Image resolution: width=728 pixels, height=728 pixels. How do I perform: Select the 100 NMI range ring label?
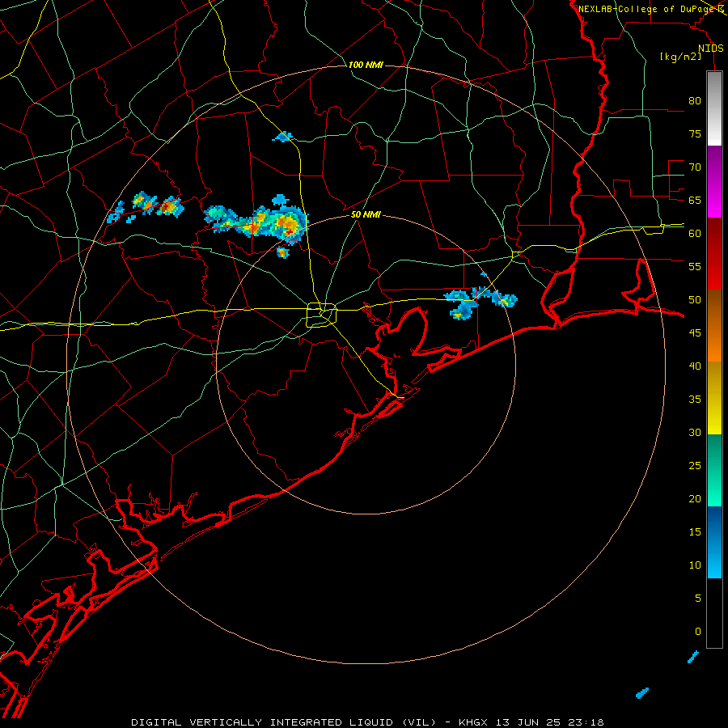pos(366,65)
